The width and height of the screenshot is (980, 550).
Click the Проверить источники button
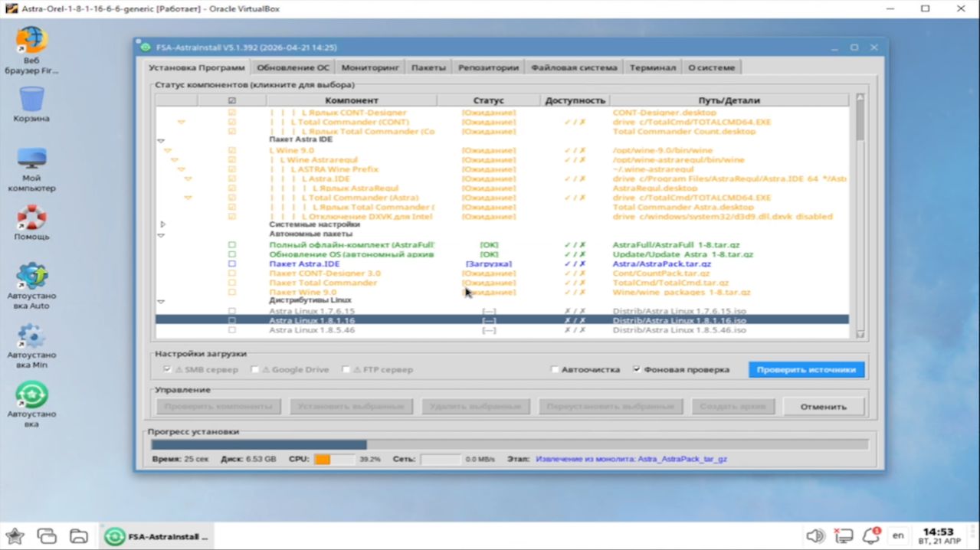point(806,369)
